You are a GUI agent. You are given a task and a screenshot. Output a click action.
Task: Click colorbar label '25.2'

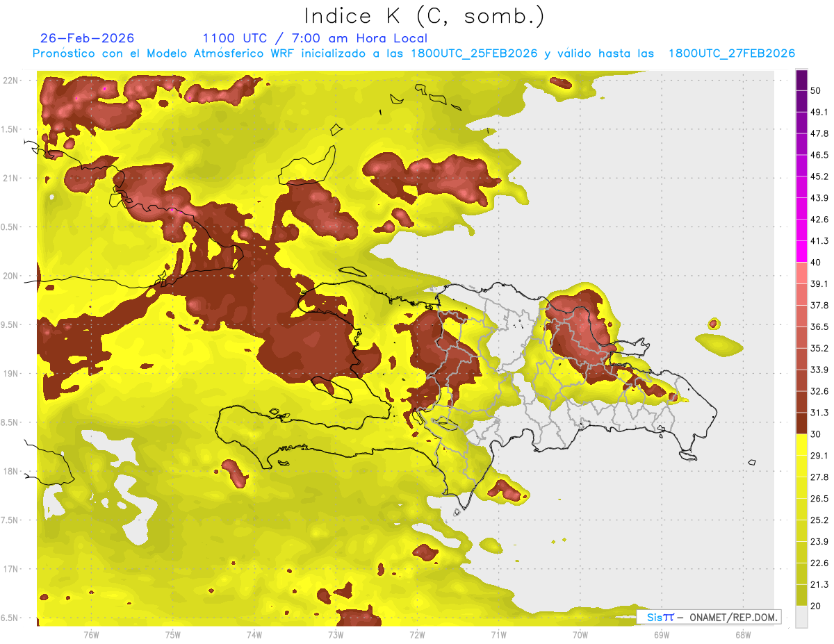[x=819, y=520]
